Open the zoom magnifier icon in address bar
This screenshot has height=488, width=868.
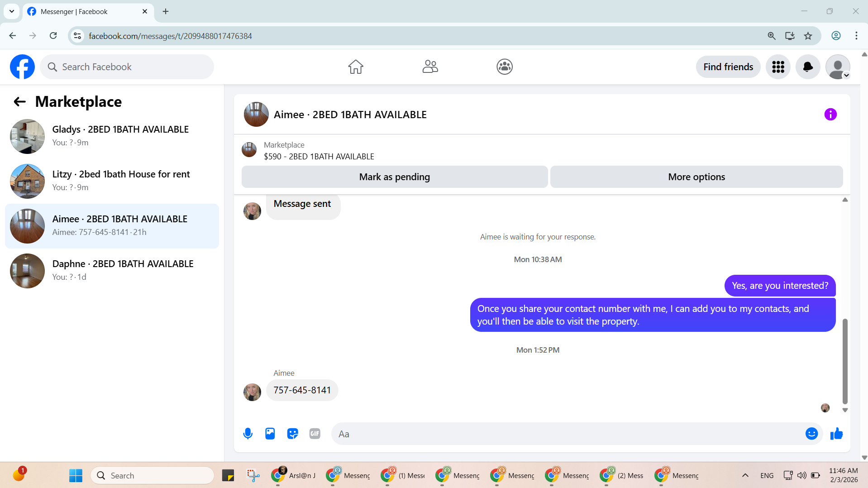point(772,36)
